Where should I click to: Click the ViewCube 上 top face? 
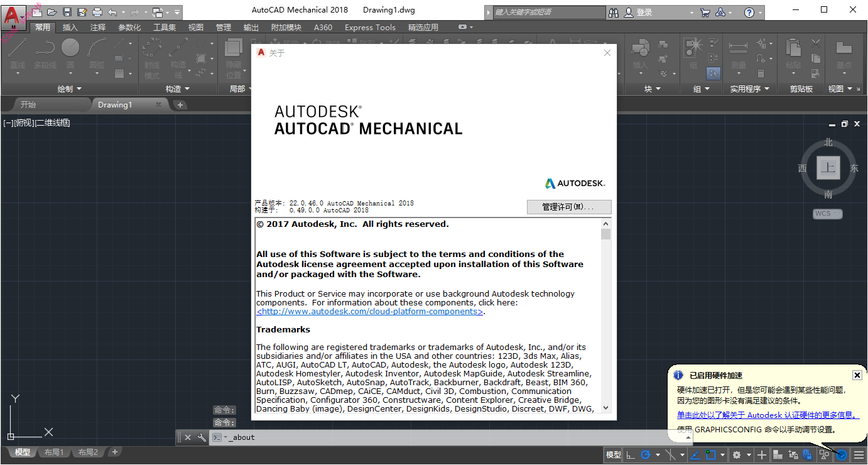click(828, 168)
